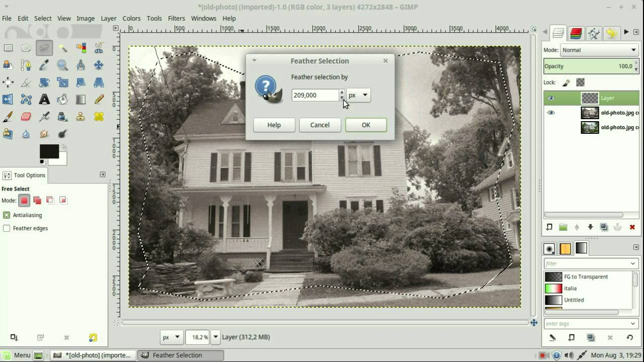Anchor the floating layer

pos(617,227)
